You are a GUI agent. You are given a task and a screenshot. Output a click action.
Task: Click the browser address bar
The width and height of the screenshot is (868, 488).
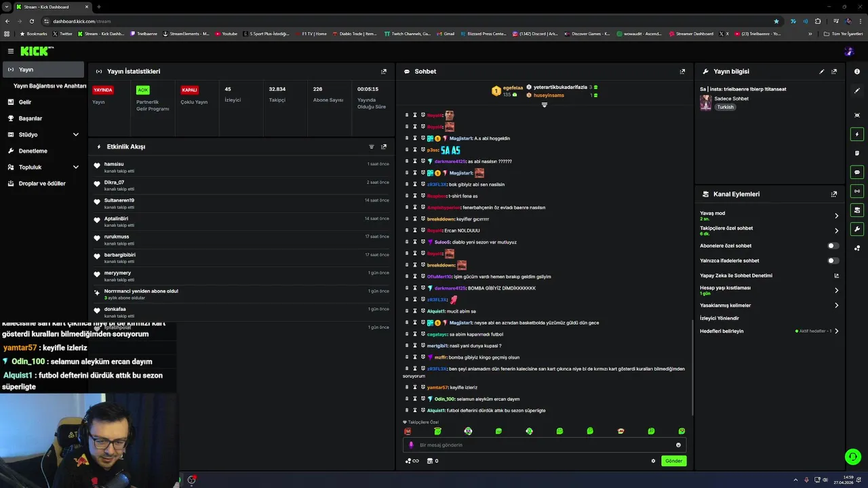(407, 21)
